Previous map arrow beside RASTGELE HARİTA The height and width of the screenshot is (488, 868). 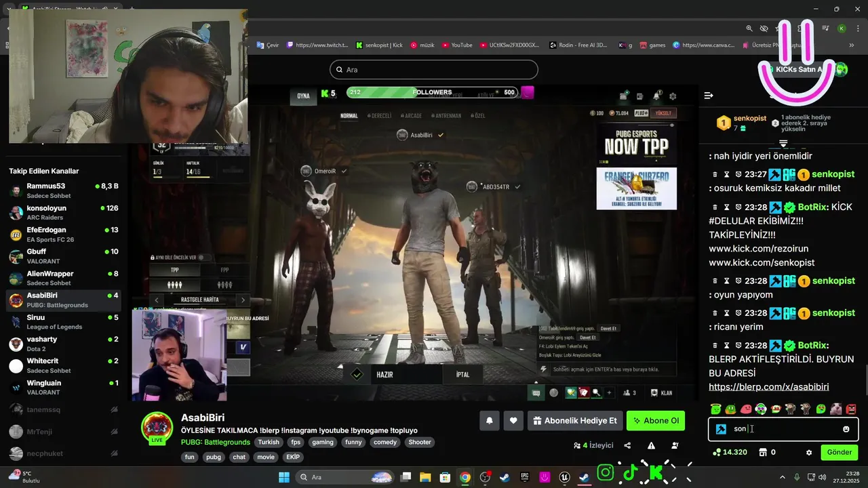[157, 300]
